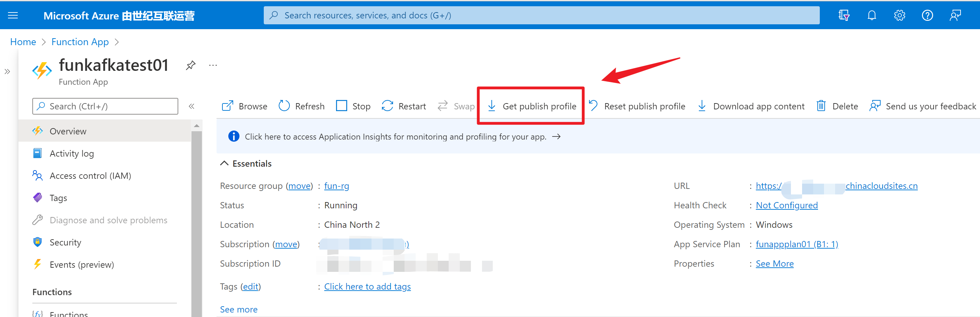Open directory and subscription filter icon

[844, 15]
